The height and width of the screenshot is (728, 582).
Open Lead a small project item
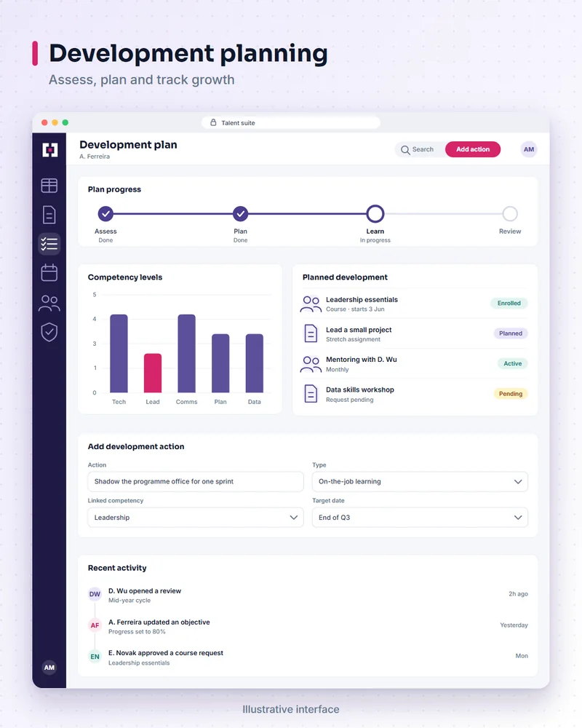(359, 330)
